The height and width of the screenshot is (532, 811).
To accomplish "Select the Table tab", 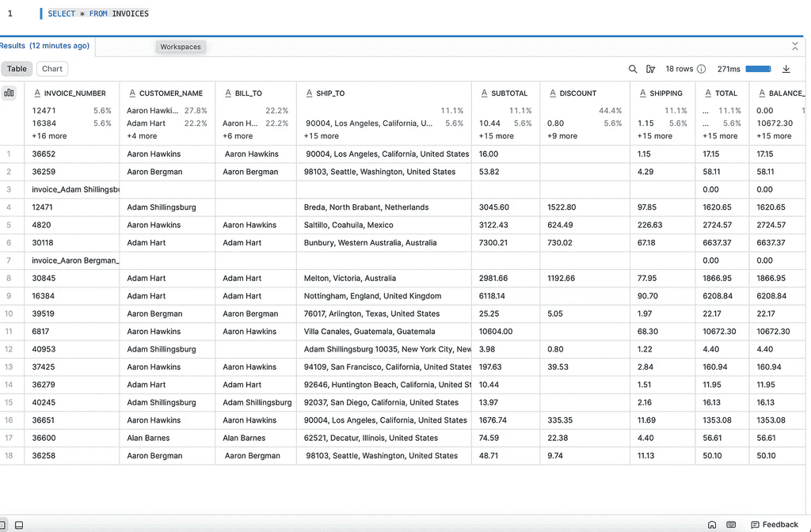I will (x=17, y=68).
